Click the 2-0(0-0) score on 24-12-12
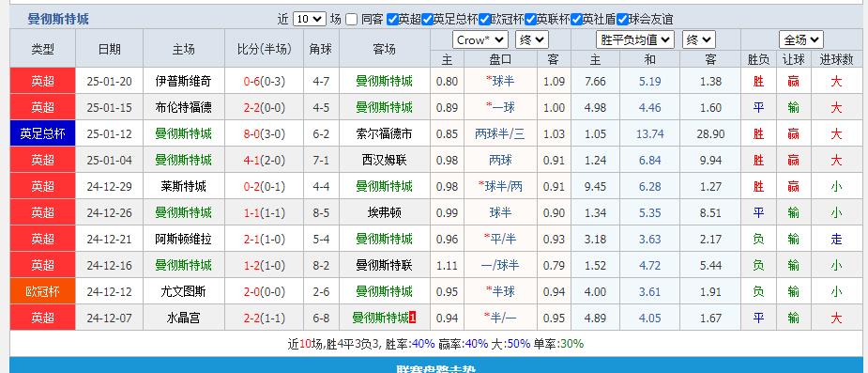Screen dimensions: 868x373 click(264, 291)
